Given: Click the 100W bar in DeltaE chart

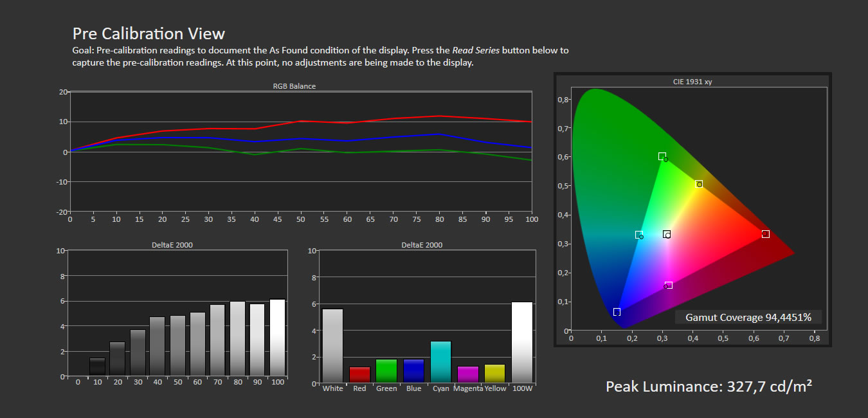Looking at the screenshot, I should coord(522,342).
